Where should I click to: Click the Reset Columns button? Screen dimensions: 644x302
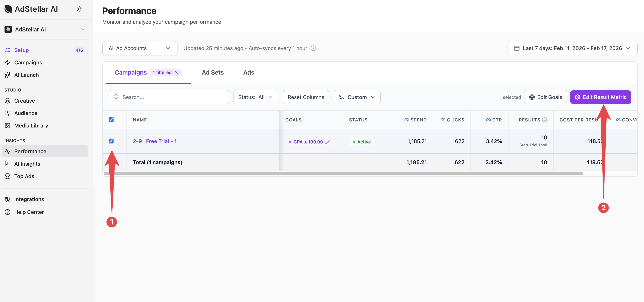coord(306,97)
